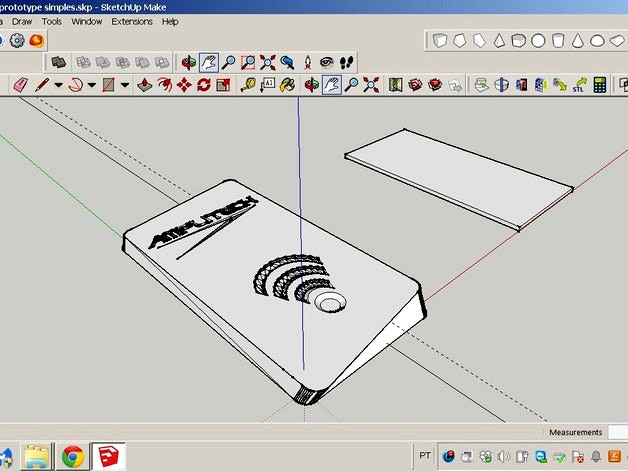Click the volume speaker tray icon

504,456
